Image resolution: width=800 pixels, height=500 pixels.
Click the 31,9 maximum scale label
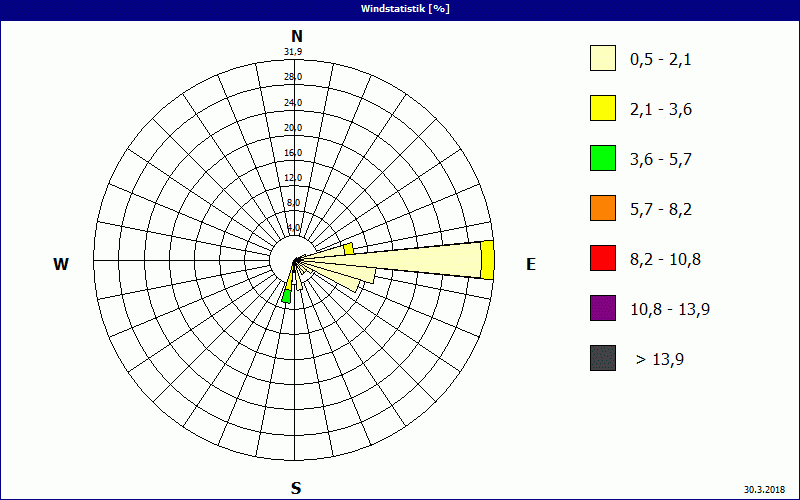click(x=293, y=52)
